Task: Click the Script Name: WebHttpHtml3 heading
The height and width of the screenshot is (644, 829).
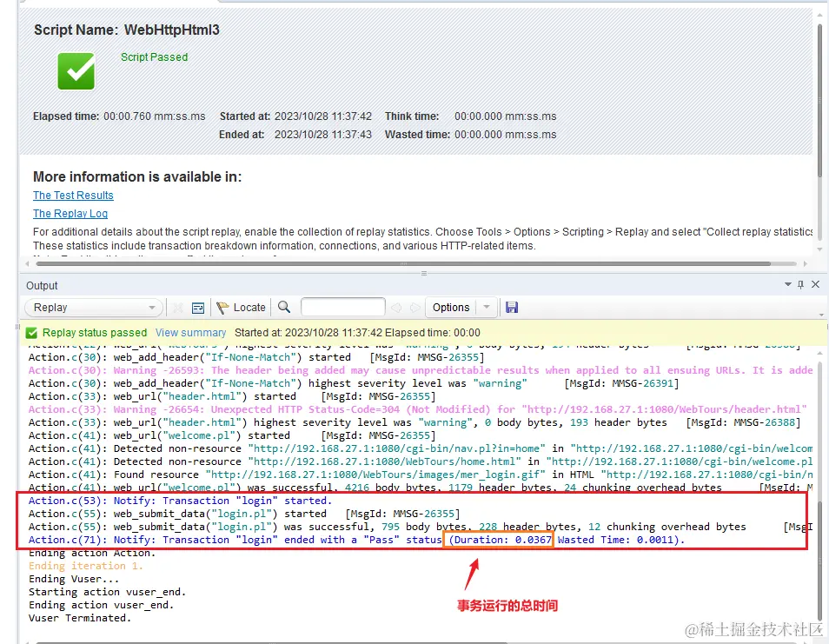Action: tap(127, 30)
